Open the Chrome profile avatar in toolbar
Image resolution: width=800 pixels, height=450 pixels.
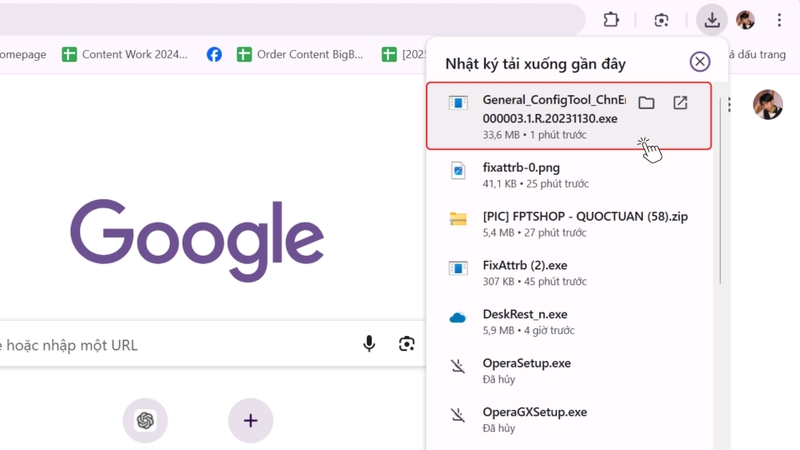[745, 20]
